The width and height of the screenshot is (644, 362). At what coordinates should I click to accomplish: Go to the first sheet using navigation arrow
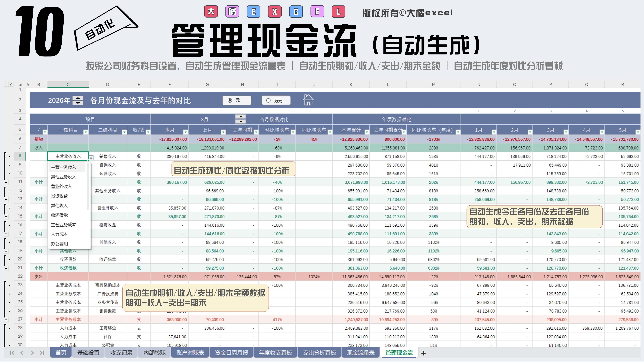click(12, 353)
